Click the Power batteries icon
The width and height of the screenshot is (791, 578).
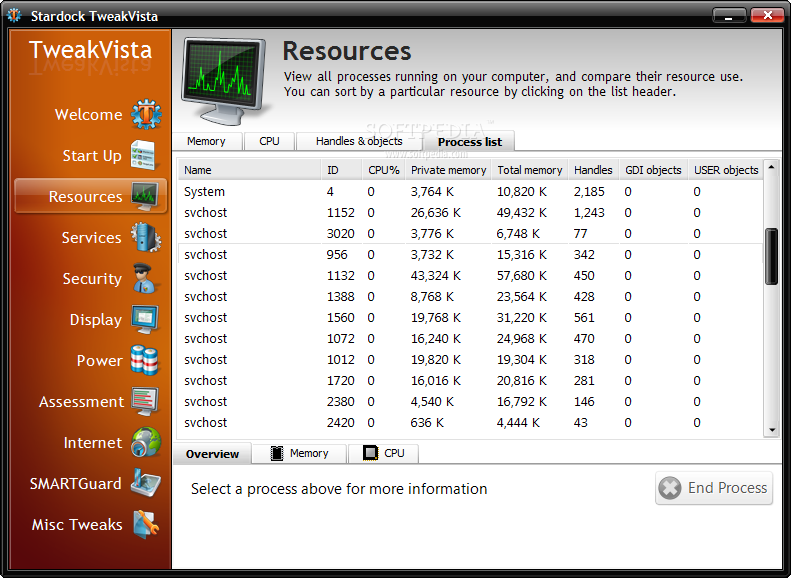pos(144,360)
